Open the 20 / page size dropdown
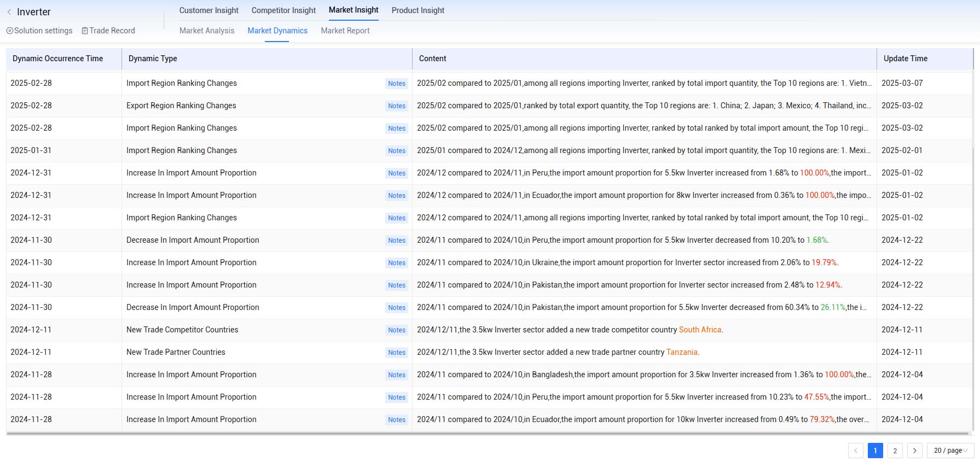980x462 pixels. (x=950, y=451)
